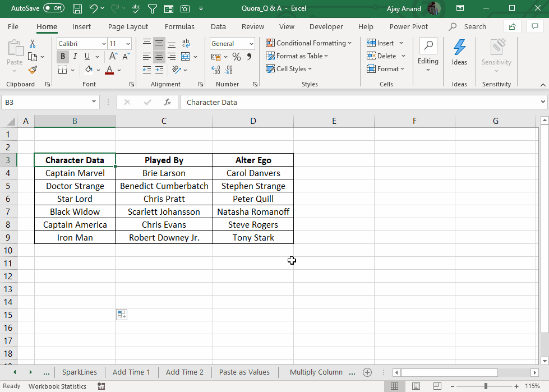Click the Accounting Number Format icon
The height and width of the screenshot is (392, 549).
[216, 57]
